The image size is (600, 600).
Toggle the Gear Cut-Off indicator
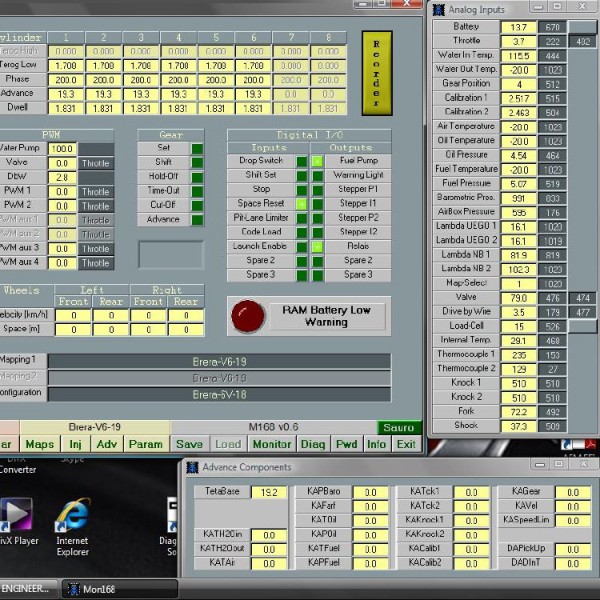(197, 205)
